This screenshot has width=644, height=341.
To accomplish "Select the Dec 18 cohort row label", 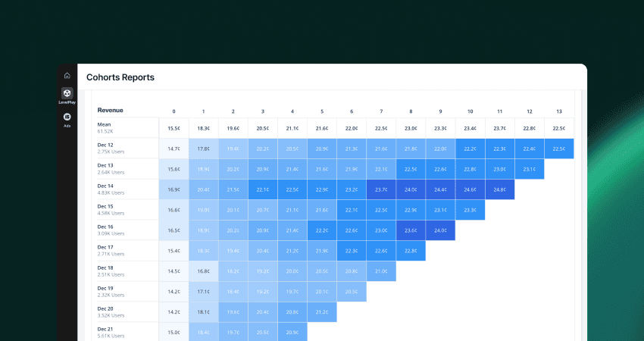I will 105,267.
